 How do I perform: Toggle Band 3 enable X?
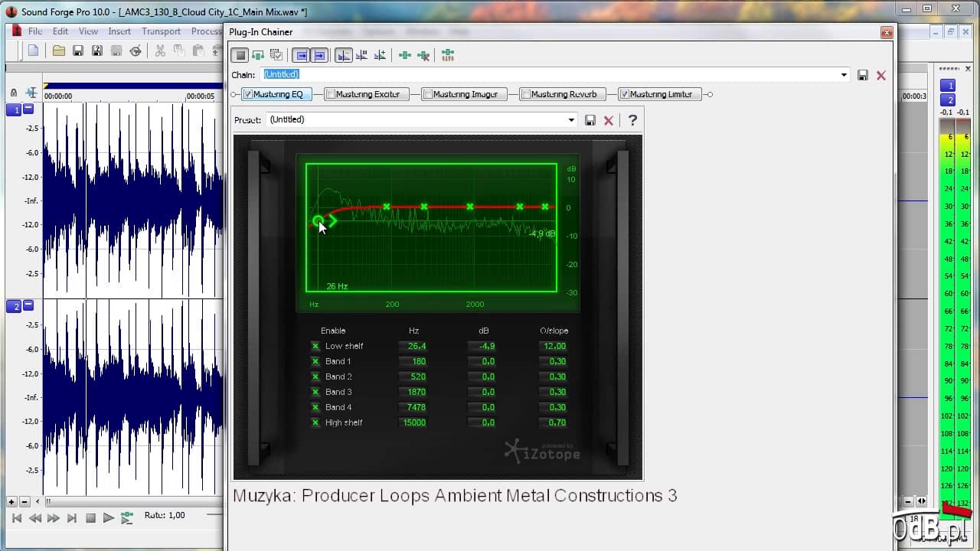pos(315,392)
